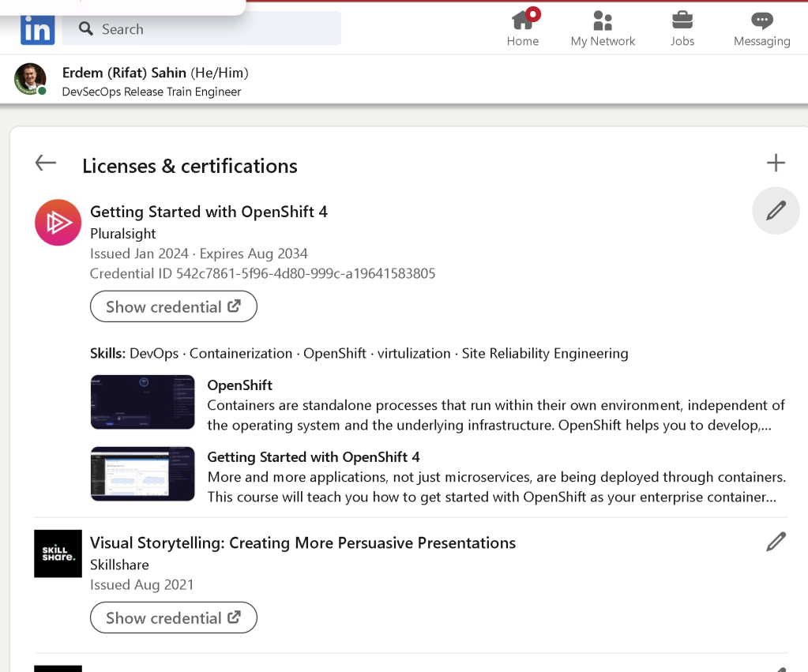Focus the Search input field
The image size is (808, 672).
click(201, 28)
